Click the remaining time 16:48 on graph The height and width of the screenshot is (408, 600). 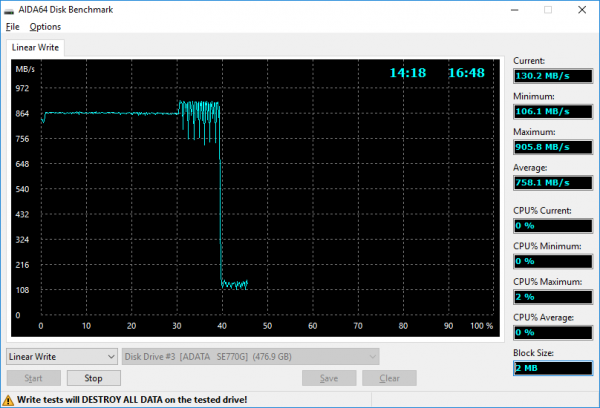466,73
